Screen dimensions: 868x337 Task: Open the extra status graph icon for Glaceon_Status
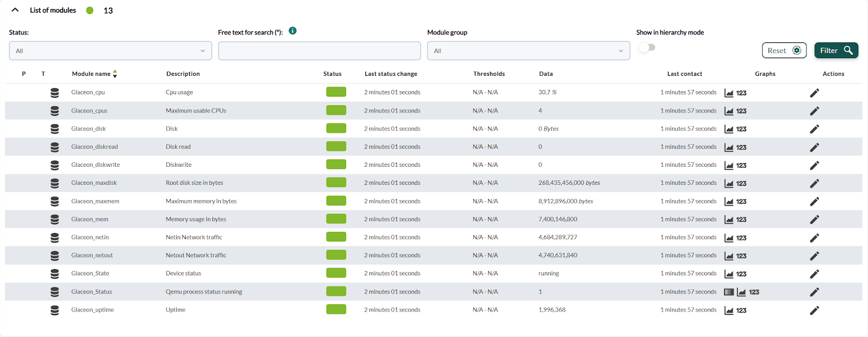point(729,292)
